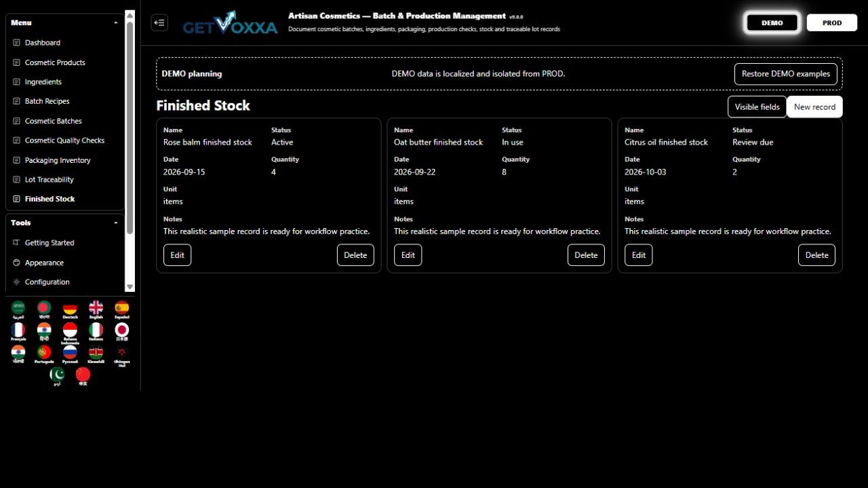Click the GetVoxxa logo
This screenshot has height=488, width=868.
[x=231, y=23]
